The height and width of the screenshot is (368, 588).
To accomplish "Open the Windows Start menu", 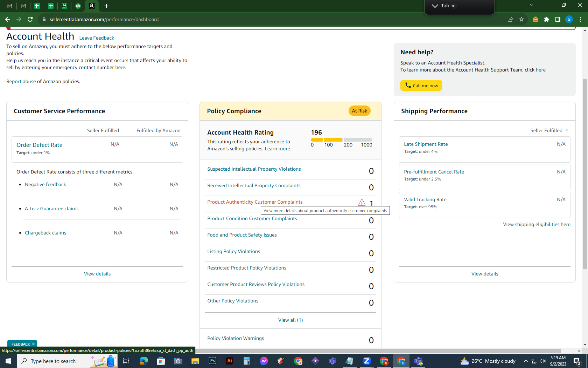I will coord(8,361).
